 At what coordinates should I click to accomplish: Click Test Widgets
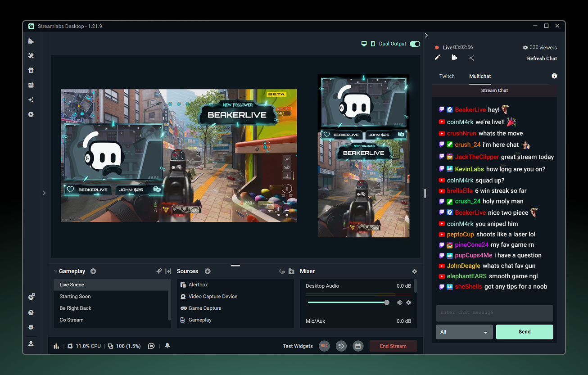[298, 346]
